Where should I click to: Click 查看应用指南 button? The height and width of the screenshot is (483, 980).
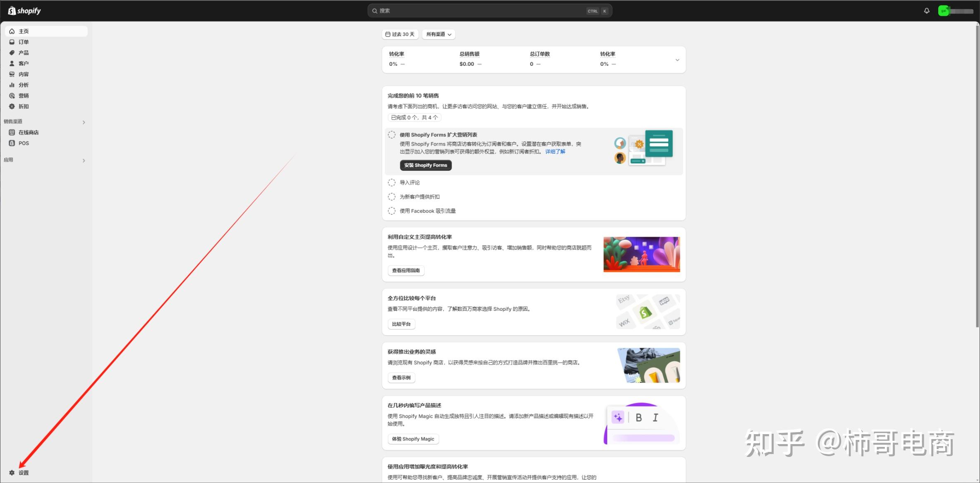[406, 271]
